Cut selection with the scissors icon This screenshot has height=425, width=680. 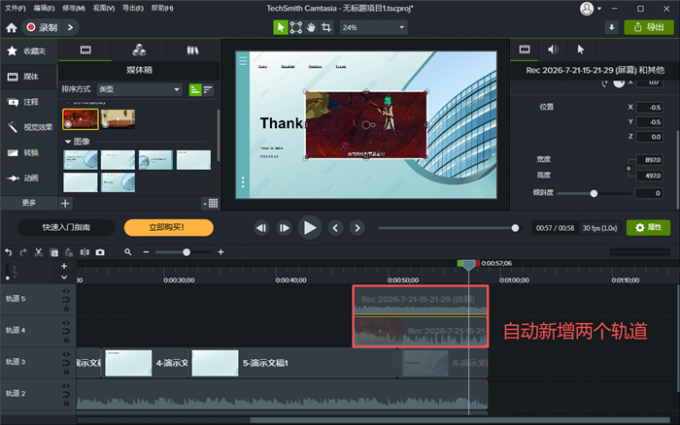click(39, 252)
